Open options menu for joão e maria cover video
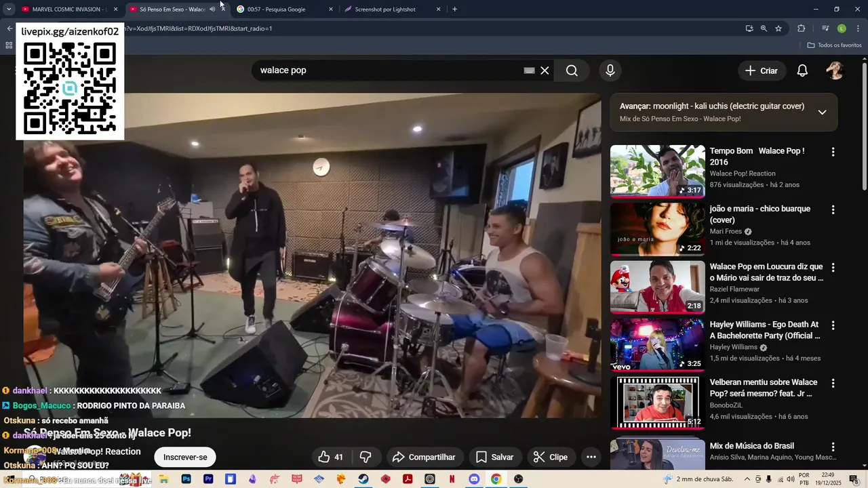The height and width of the screenshot is (488, 868). (833, 209)
